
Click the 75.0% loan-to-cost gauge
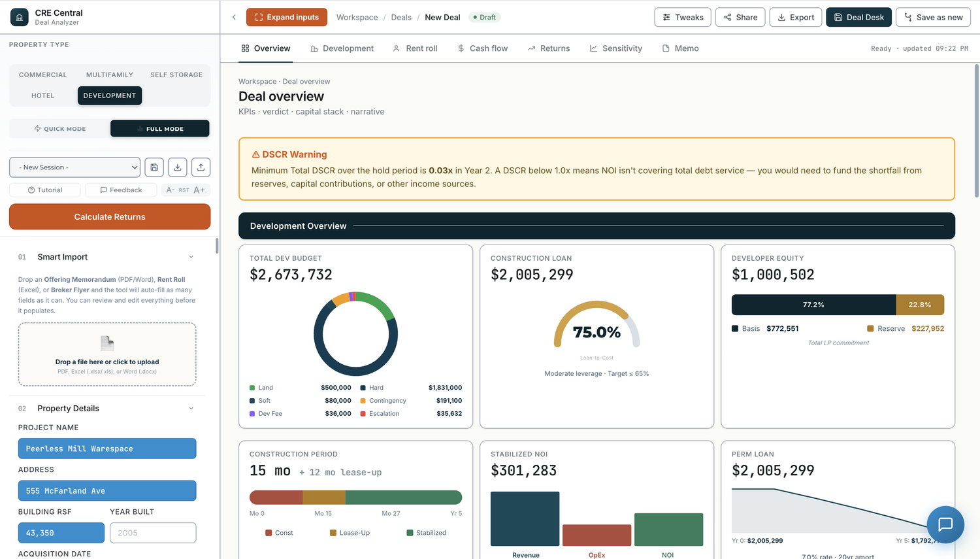coord(596,326)
